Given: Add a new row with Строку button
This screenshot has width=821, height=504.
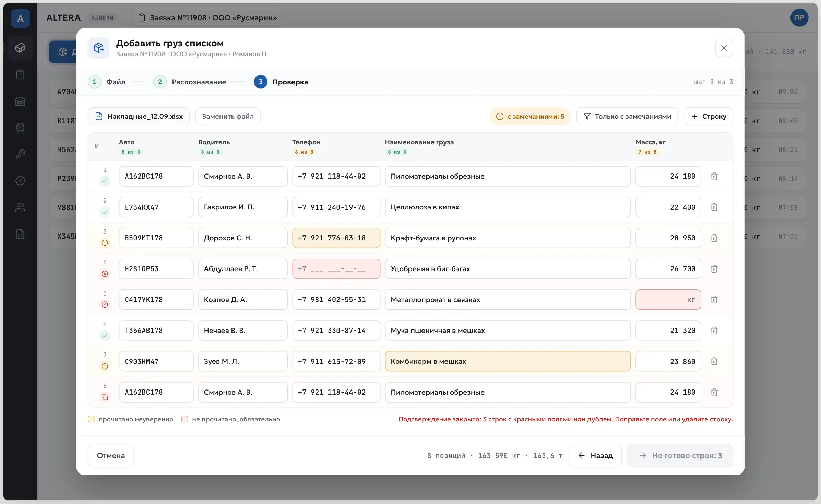Looking at the screenshot, I should pos(709,116).
